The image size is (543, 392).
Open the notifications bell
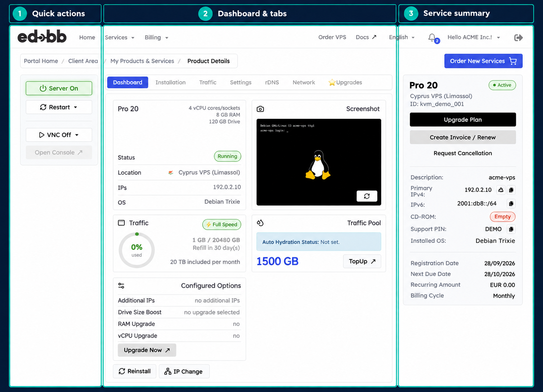[x=432, y=38]
